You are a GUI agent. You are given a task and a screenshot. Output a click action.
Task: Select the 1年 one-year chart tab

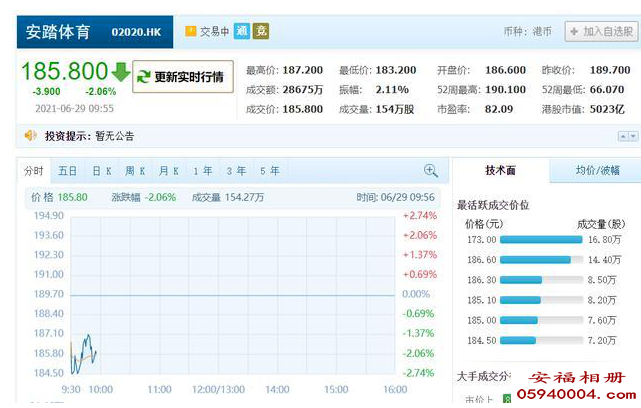coord(203,170)
